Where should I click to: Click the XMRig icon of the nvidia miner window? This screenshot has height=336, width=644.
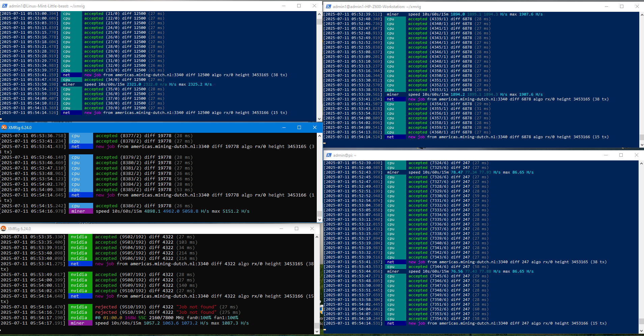click(x=3, y=228)
